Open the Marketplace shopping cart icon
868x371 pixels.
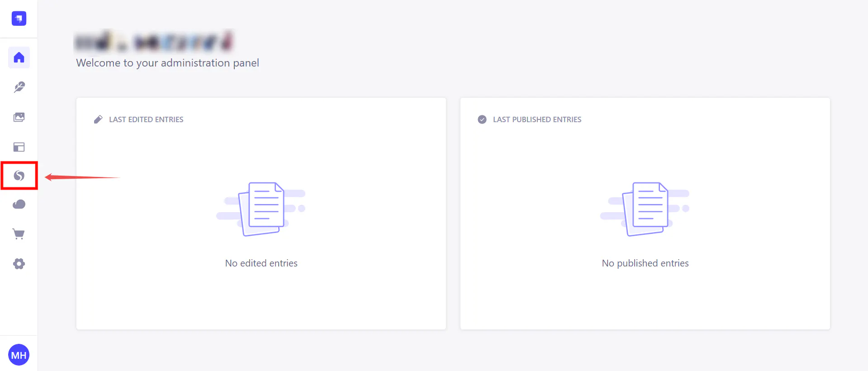(x=19, y=234)
